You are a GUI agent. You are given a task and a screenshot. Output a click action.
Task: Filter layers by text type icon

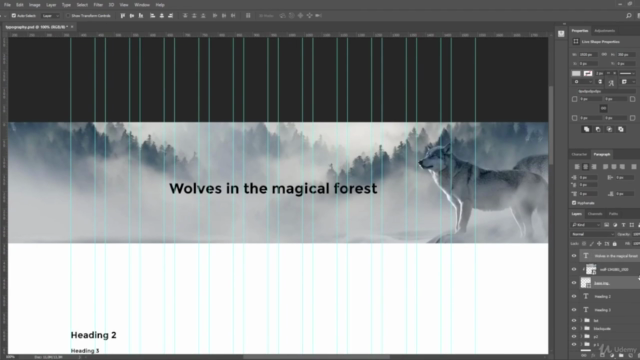point(623,225)
